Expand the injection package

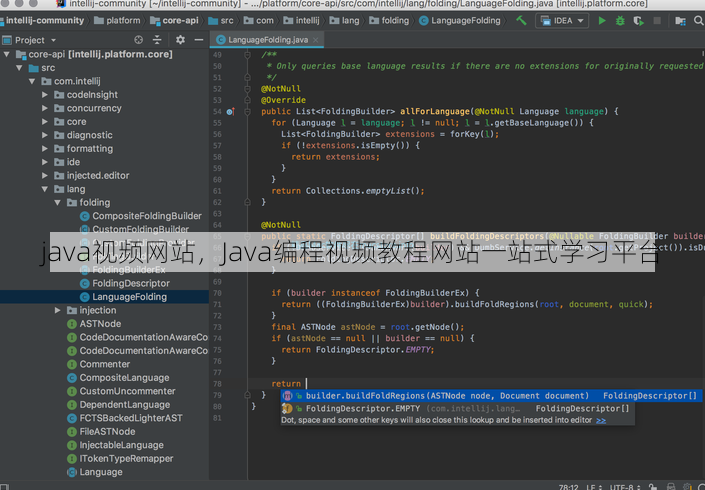[57, 311]
